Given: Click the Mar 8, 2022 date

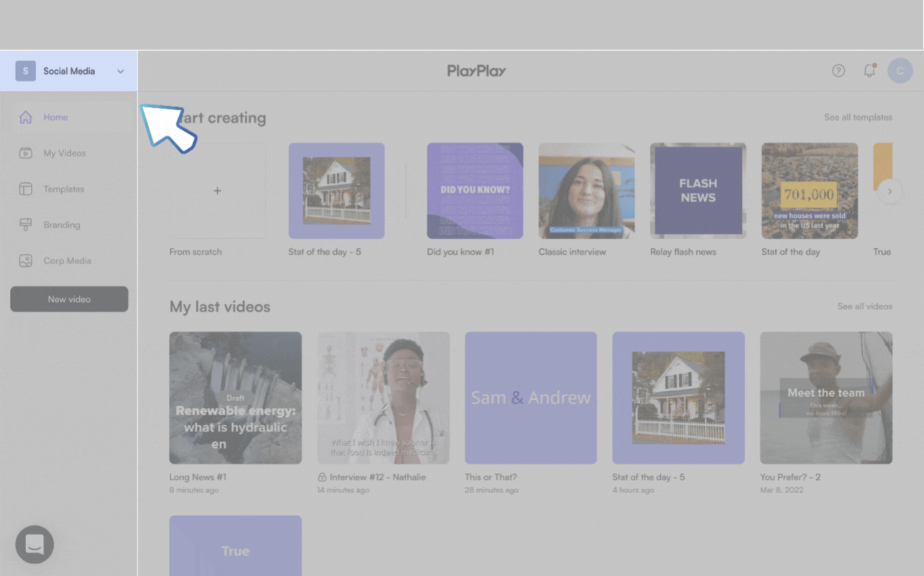Looking at the screenshot, I should pos(782,490).
